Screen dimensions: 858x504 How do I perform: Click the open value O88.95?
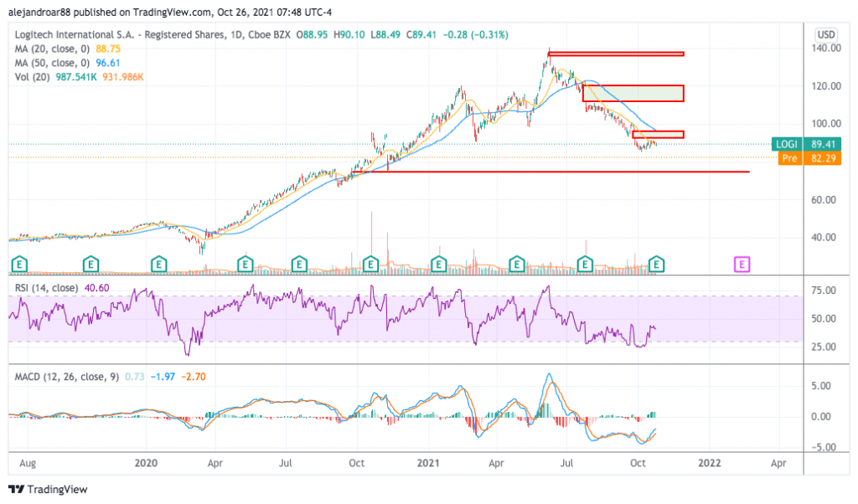(312, 35)
